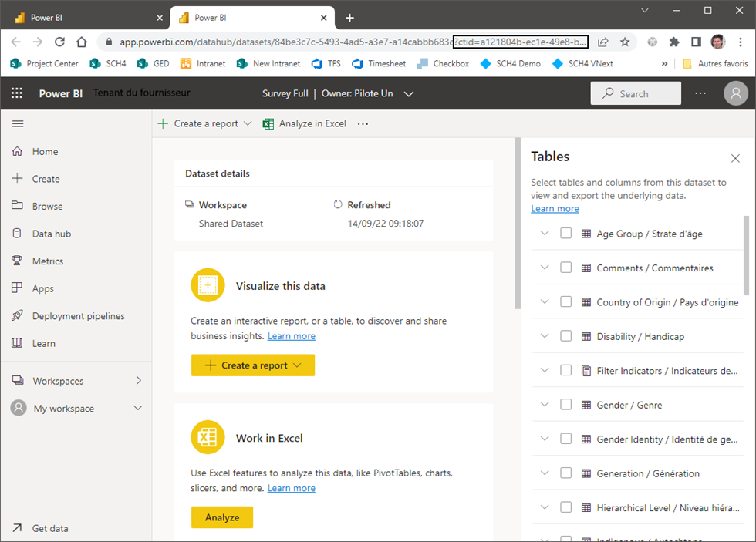Expand Comments / Commentaires columns

point(545,268)
